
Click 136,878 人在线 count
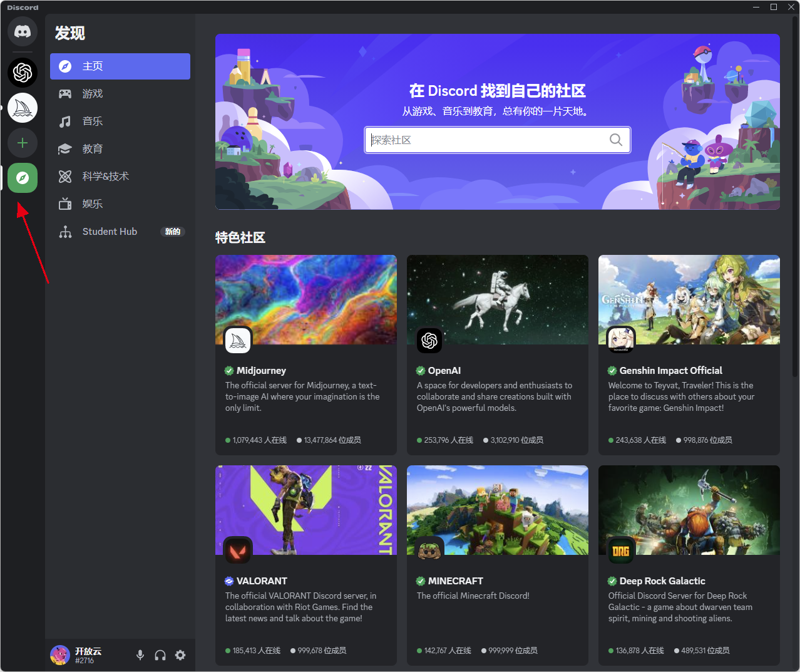tap(640, 651)
